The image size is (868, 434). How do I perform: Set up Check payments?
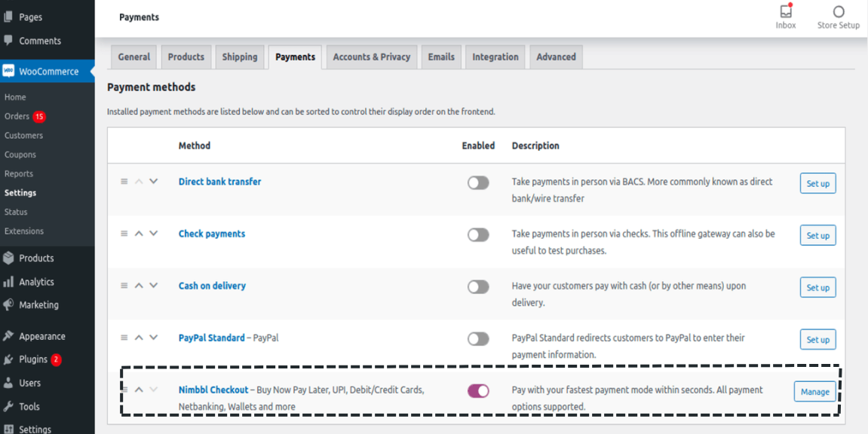[817, 236]
